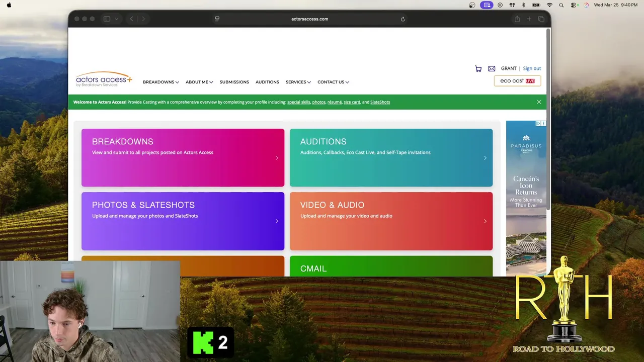
Task: Open the Breakdowns card
Action: click(x=183, y=157)
